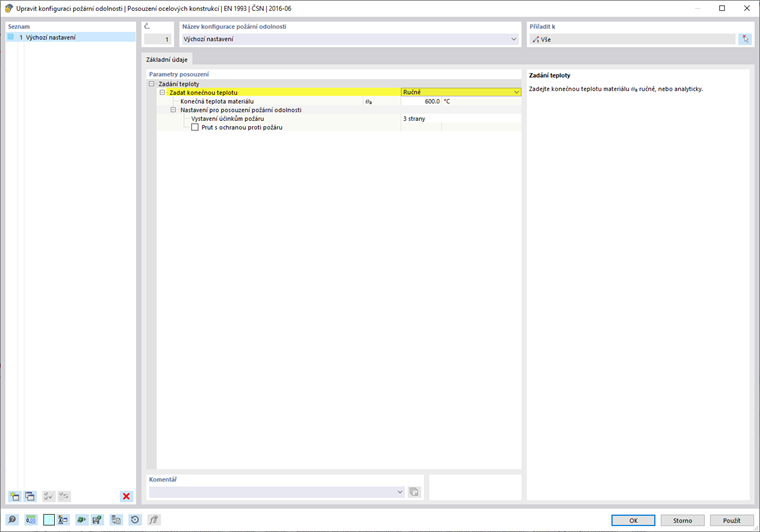Click the 3 strany exposure value
This screenshot has width=760, height=532.
pyautogui.click(x=461, y=119)
